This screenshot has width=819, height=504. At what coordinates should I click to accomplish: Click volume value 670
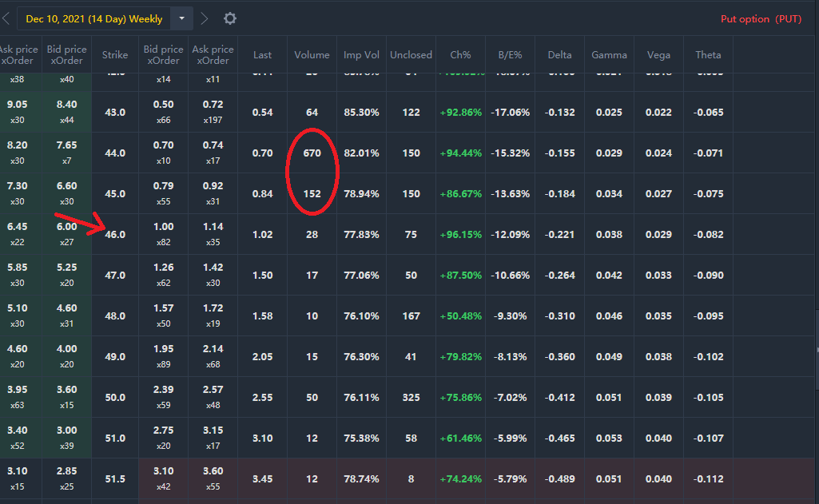(x=312, y=153)
